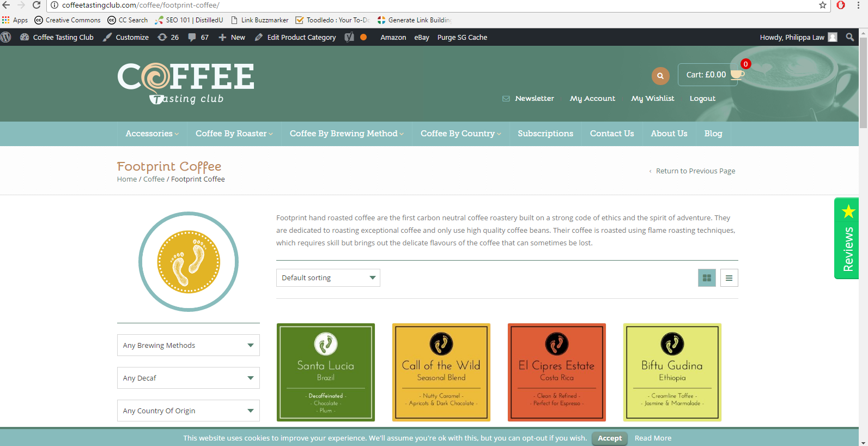This screenshot has height=446, width=868.
Task: Open the green Reviews side tab
Action: tap(848, 238)
